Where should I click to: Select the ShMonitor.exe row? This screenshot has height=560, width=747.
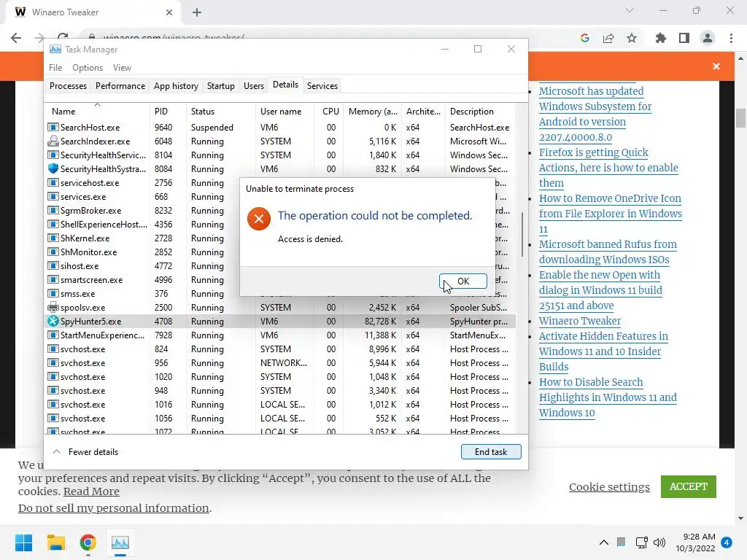(x=142, y=252)
